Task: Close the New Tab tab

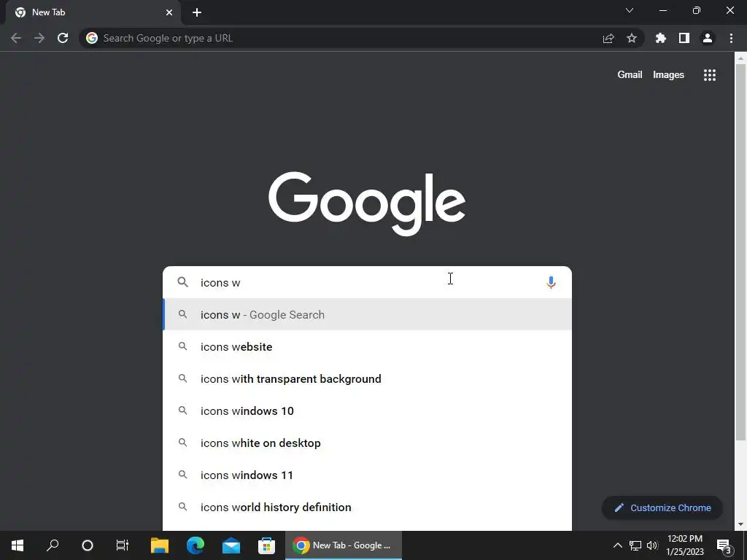Action: click(x=169, y=12)
